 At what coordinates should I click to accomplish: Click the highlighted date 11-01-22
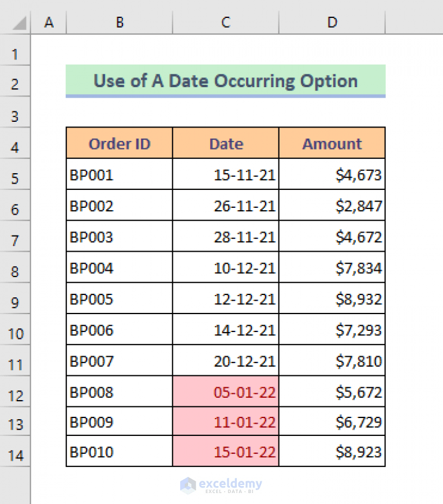(x=225, y=421)
